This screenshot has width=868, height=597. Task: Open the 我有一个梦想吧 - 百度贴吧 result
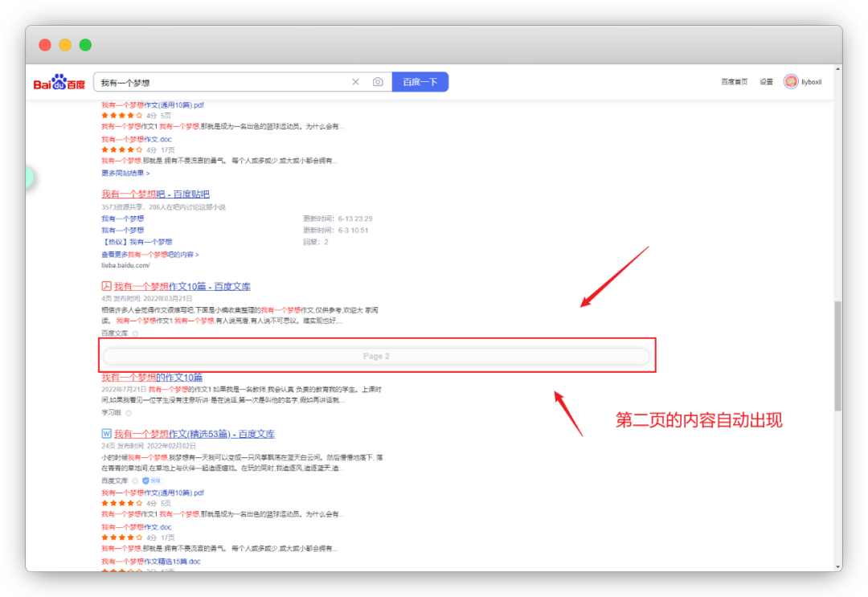pyautogui.click(x=156, y=194)
